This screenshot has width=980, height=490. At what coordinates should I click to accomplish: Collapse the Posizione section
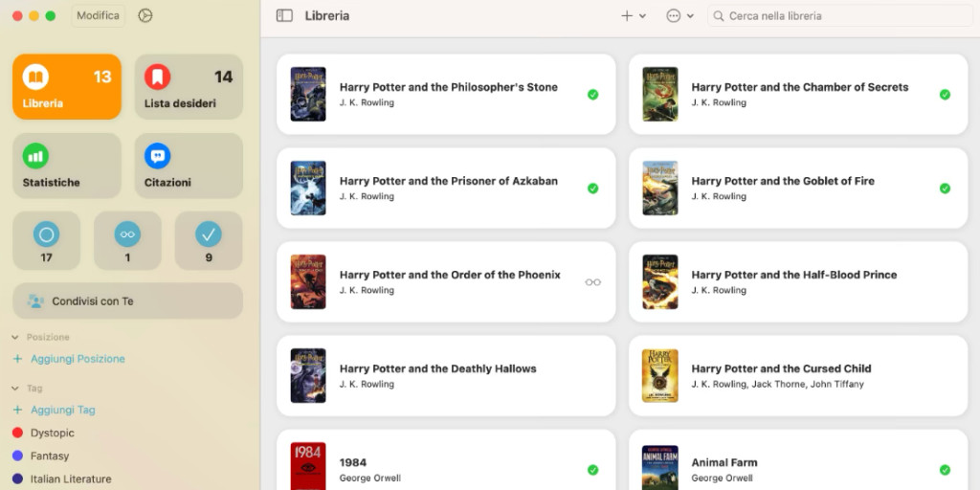coord(15,337)
